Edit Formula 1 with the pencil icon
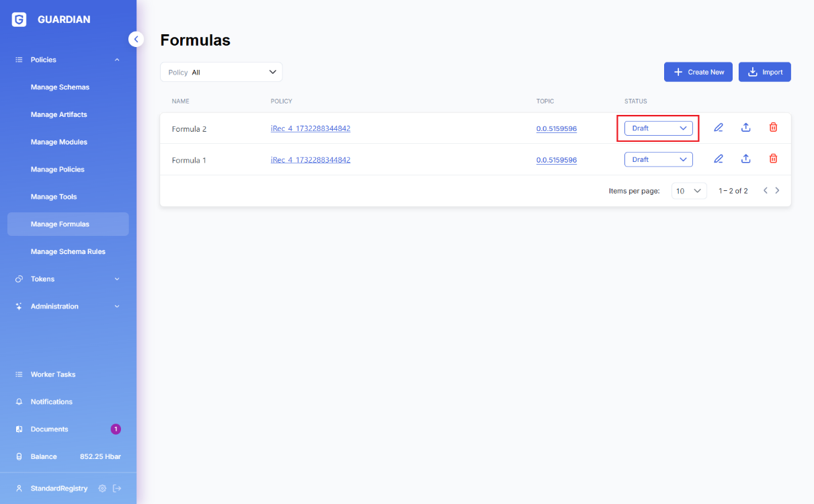 coord(719,159)
